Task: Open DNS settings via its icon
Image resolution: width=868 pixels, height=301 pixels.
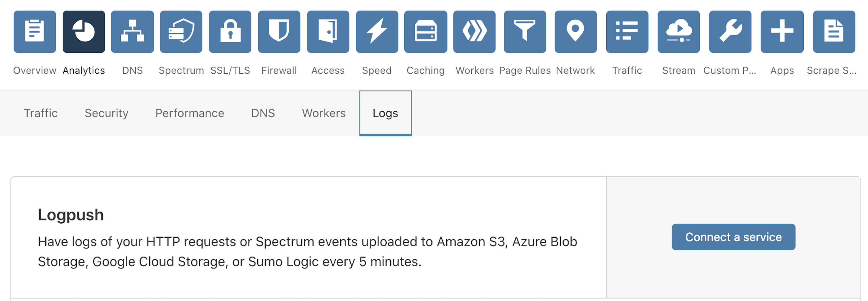Action: [132, 31]
